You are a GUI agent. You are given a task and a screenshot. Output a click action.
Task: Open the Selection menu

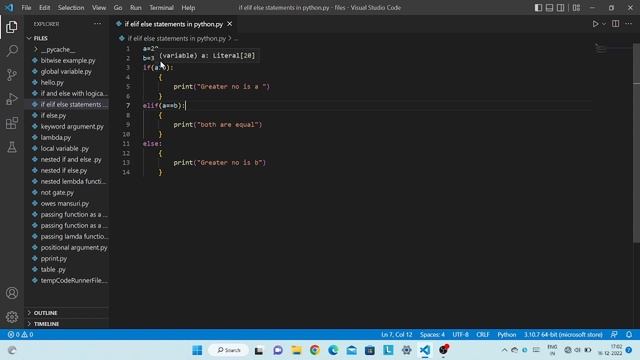[x=71, y=8]
